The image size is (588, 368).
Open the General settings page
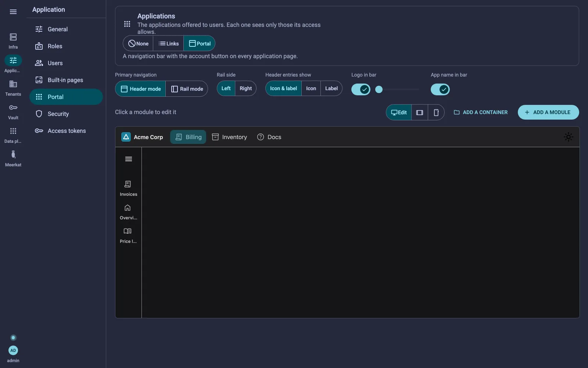[x=66, y=29]
